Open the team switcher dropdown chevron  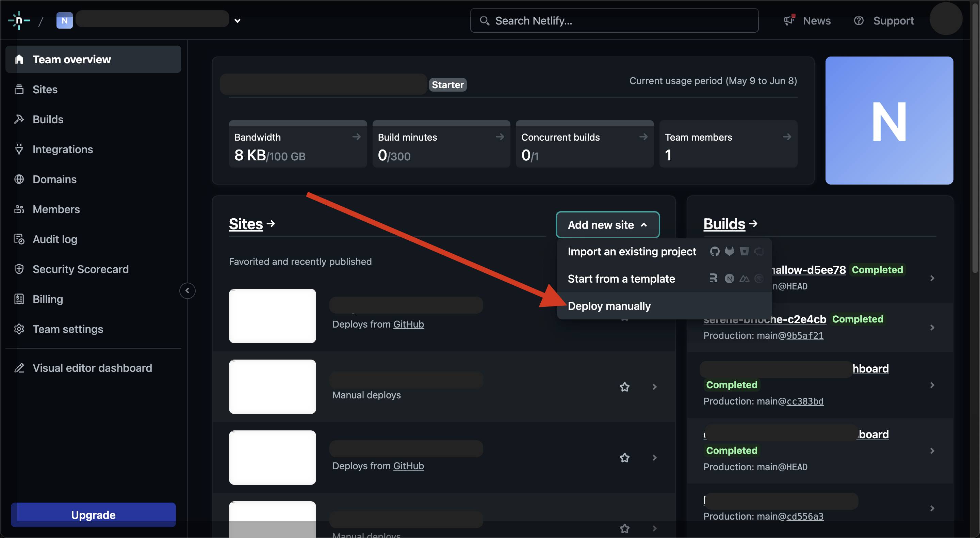(x=238, y=20)
